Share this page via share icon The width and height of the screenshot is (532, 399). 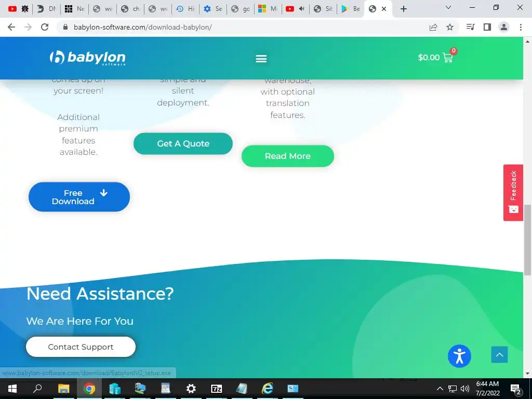pos(433,27)
